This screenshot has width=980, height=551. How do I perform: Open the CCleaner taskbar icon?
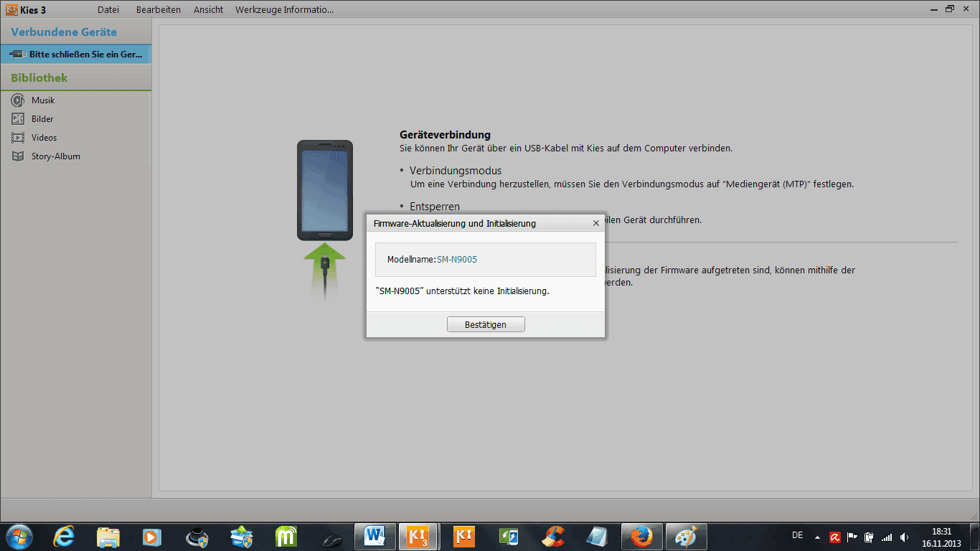pyautogui.click(x=553, y=537)
